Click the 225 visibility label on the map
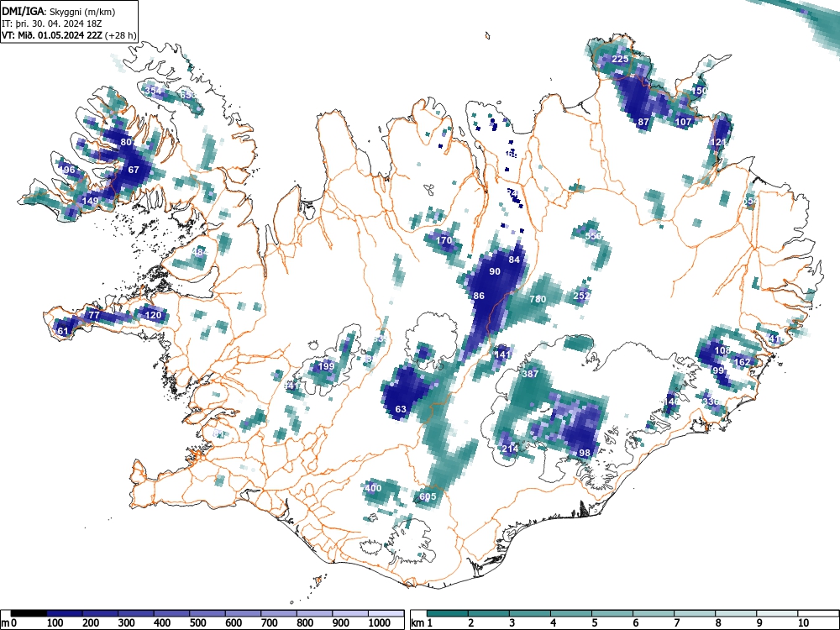The height and width of the screenshot is (630, 840). [620, 59]
